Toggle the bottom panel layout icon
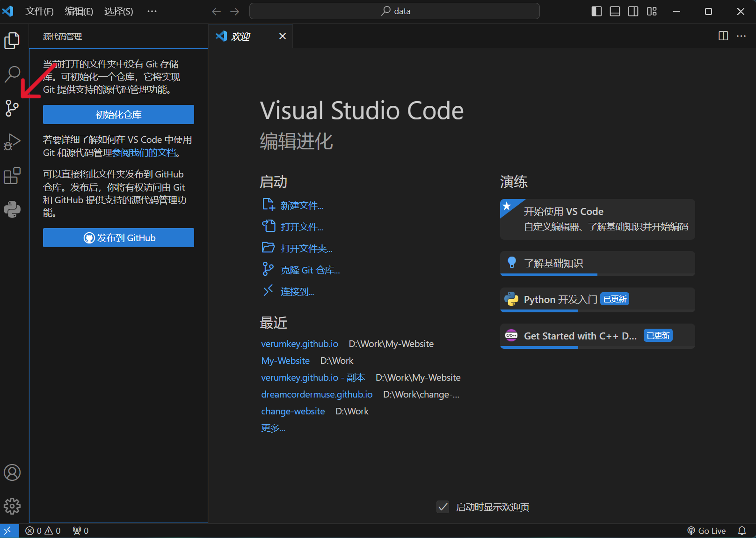The width and height of the screenshot is (756, 538). pos(615,11)
